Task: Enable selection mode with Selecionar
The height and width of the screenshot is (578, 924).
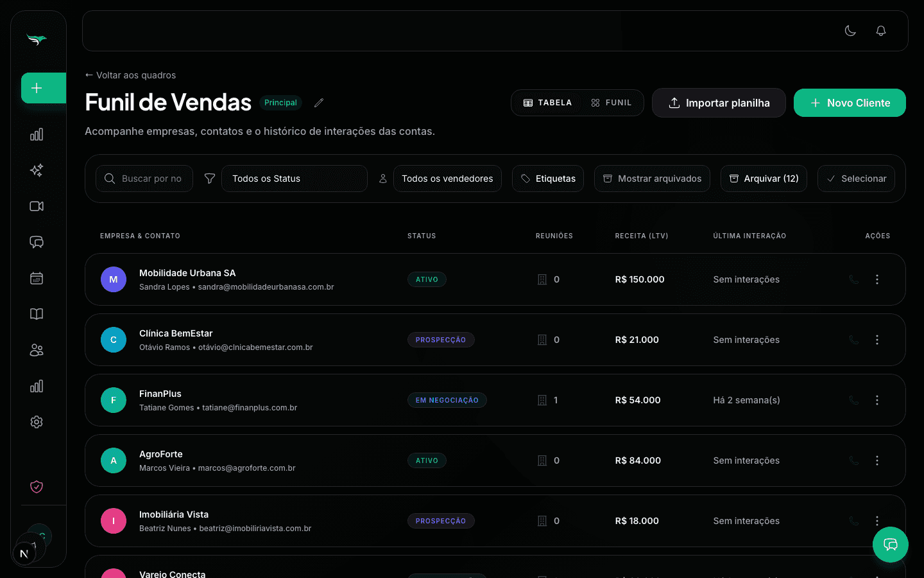Action: tap(856, 179)
